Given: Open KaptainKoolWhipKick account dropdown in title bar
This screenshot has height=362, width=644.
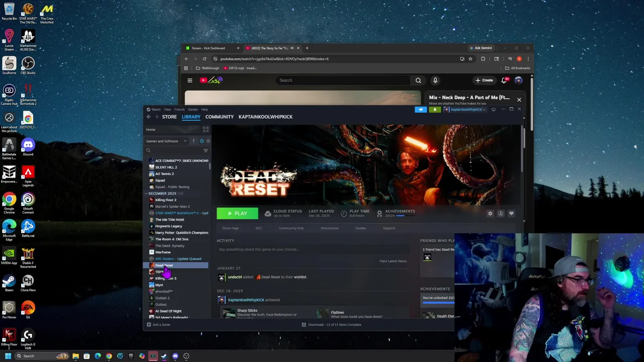Looking at the screenshot, I should [x=465, y=109].
